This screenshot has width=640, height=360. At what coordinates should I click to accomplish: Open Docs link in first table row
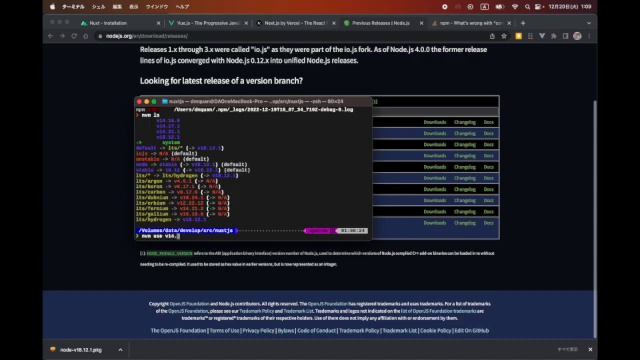(x=489, y=122)
